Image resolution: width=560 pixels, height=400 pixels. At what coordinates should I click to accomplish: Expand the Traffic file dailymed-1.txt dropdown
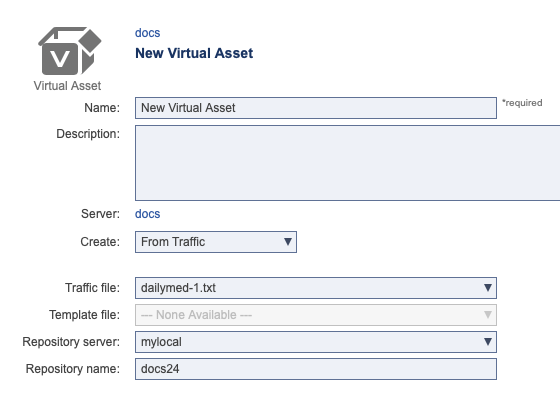[x=316, y=288]
